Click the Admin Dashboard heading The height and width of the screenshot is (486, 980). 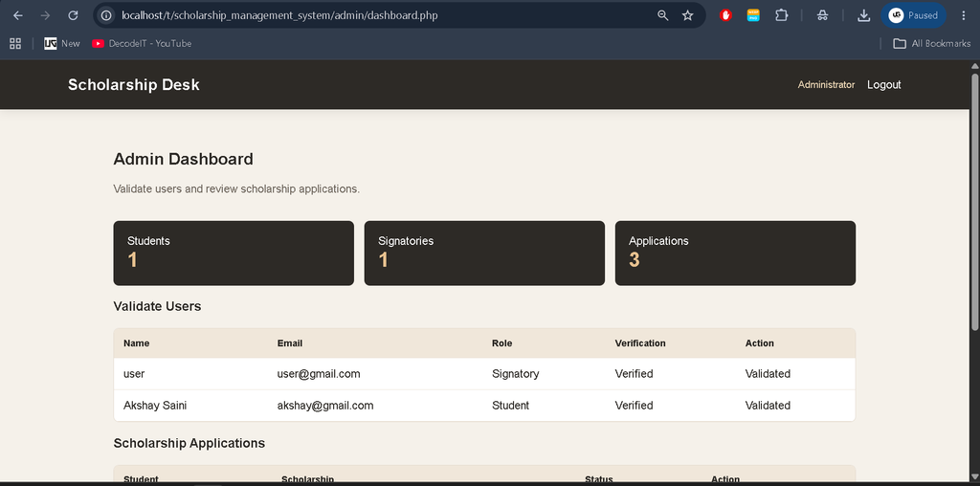183,160
